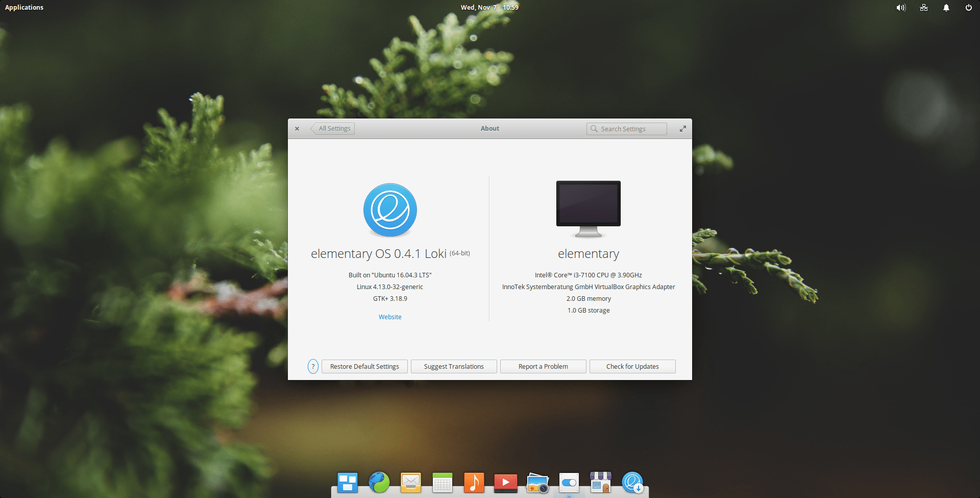Maximize the About window
The image size is (980, 498).
pyautogui.click(x=683, y=129)
